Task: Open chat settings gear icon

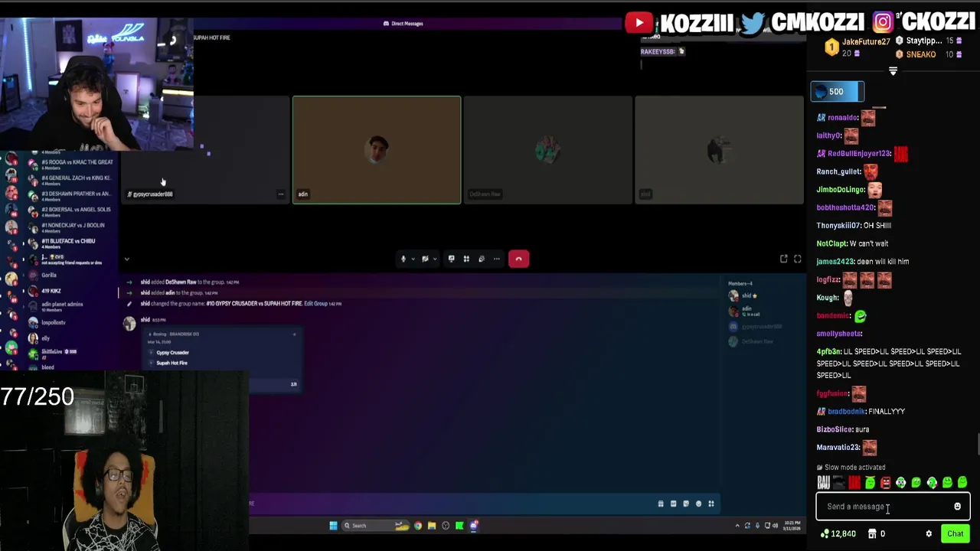Action: point(929,534)
